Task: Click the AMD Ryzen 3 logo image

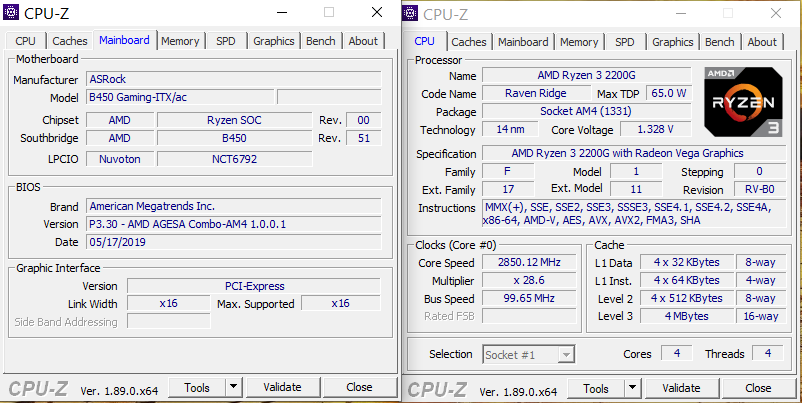Action: point(743,101)
